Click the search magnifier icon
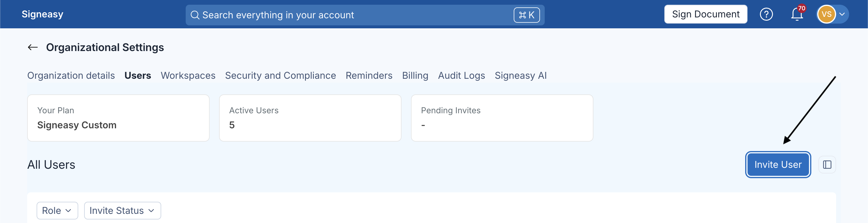Viewport: 868px width, 223px height. 195,15
